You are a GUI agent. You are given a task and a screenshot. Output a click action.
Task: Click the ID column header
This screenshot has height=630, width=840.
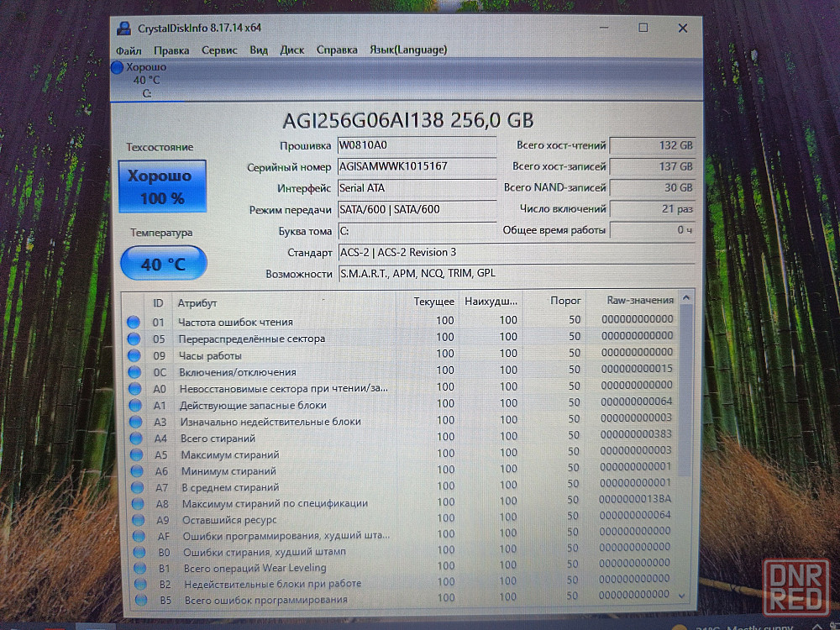(x=158, y=303)
